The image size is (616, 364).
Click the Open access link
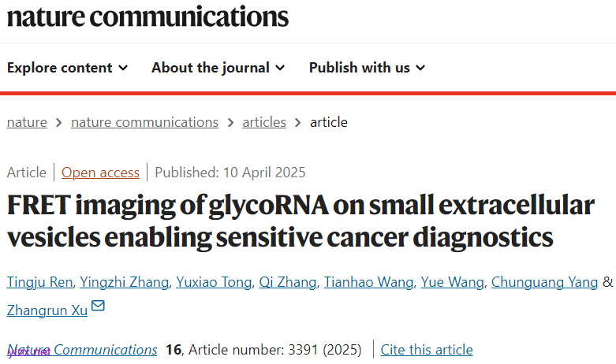[x=100, y=173]
